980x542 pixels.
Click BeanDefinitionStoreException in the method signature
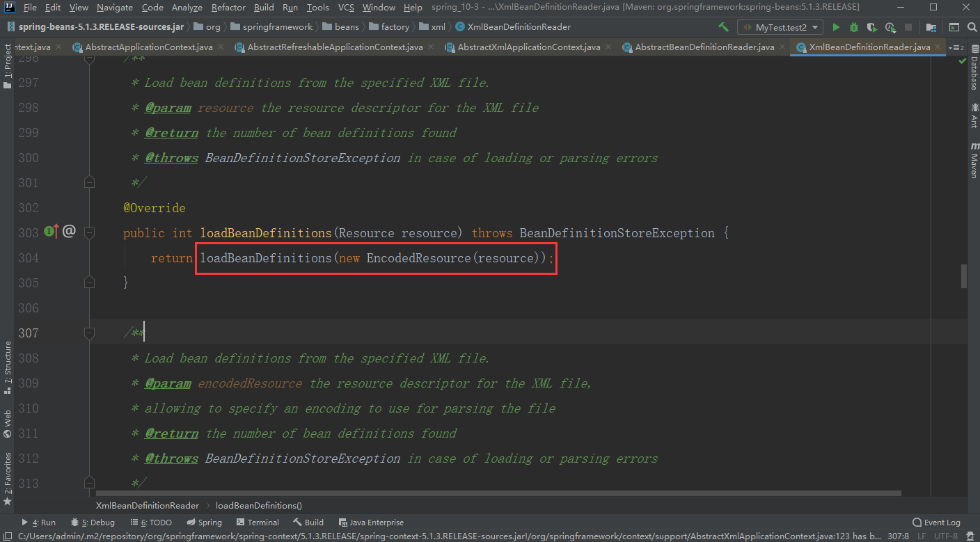coord(617,233)
